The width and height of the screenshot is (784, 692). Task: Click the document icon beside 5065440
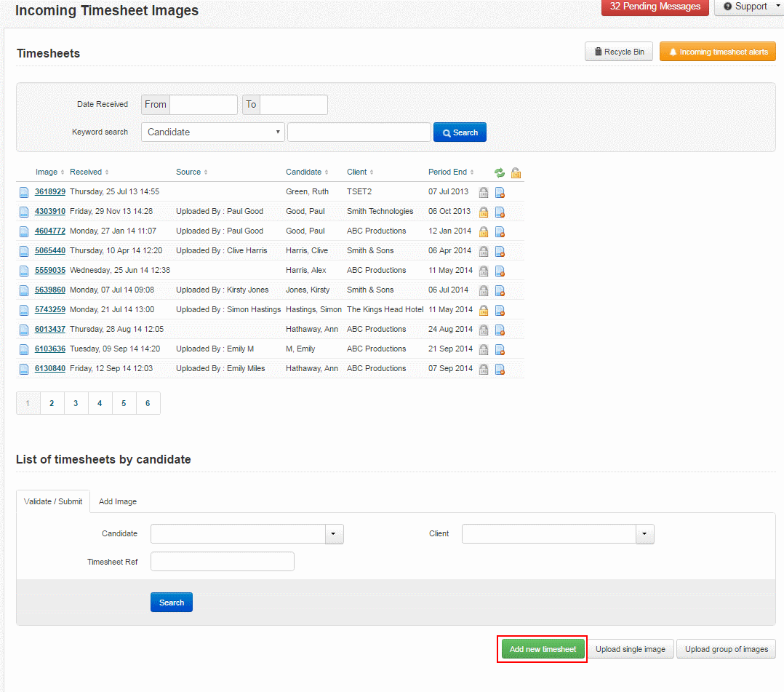click(x=23, y=251)
